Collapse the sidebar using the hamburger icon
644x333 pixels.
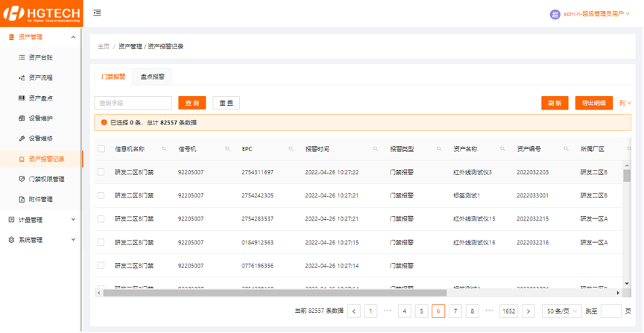point(98,13)
